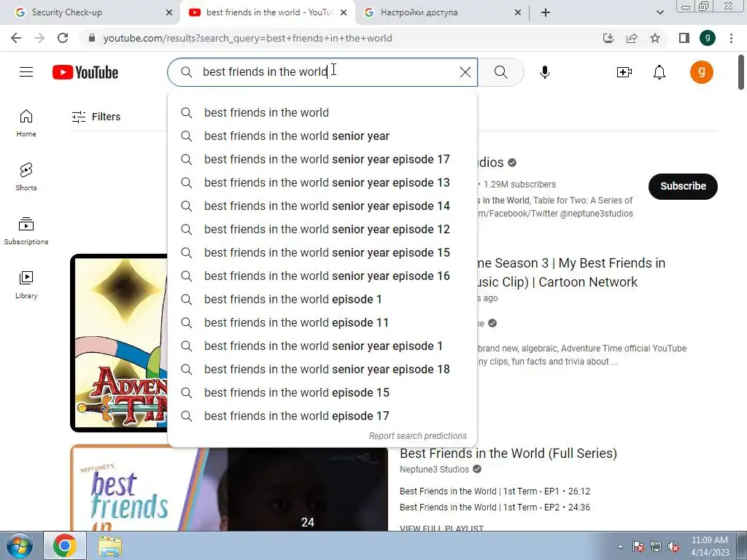Click the muted volume tray icon
Image resolution: width=747 pixels, height=560 pixels.
tap(673, 547)
